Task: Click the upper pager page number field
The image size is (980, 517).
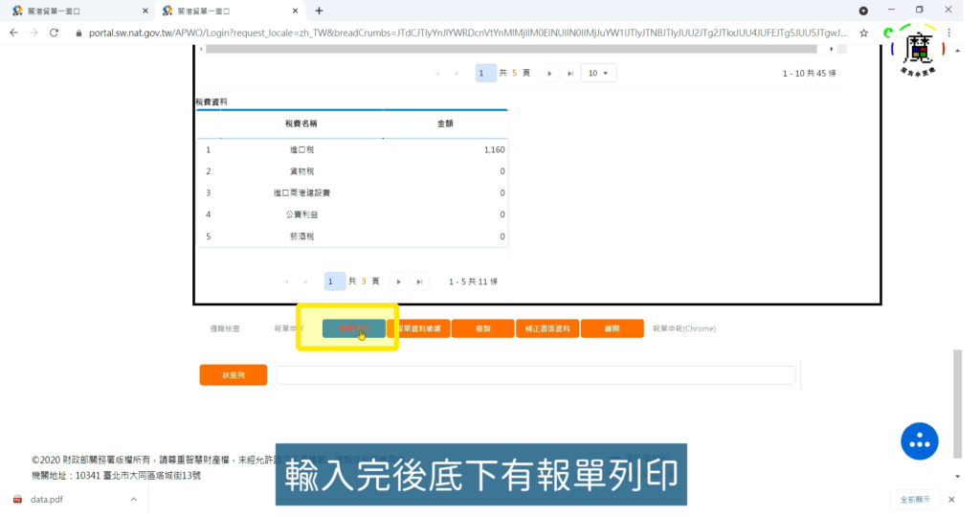Action: [485, 73]
